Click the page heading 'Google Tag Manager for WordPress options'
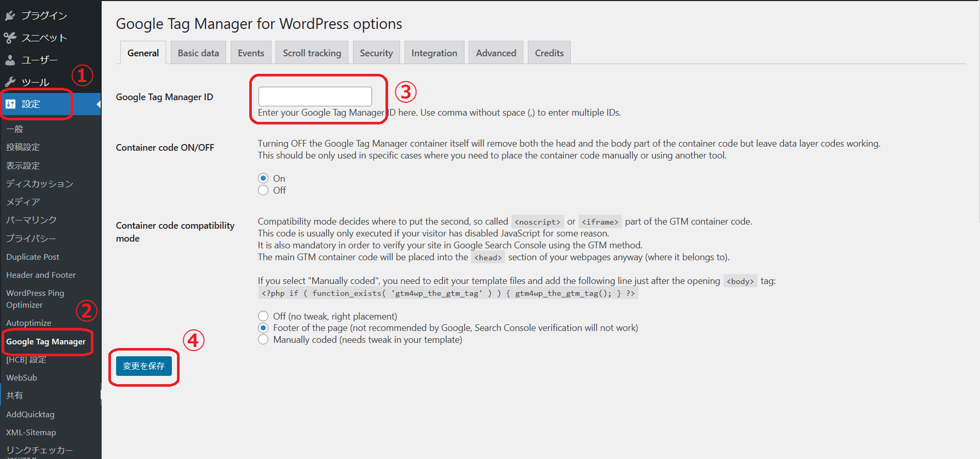Image resolution: width=980 pixels, height=459 pixels. tap(259, 24)
